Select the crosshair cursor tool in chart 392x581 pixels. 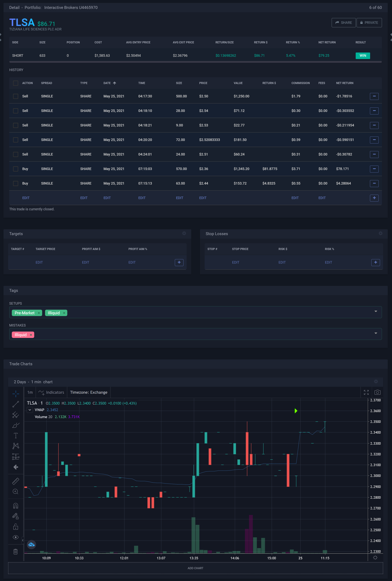click(x=15, y=394)
